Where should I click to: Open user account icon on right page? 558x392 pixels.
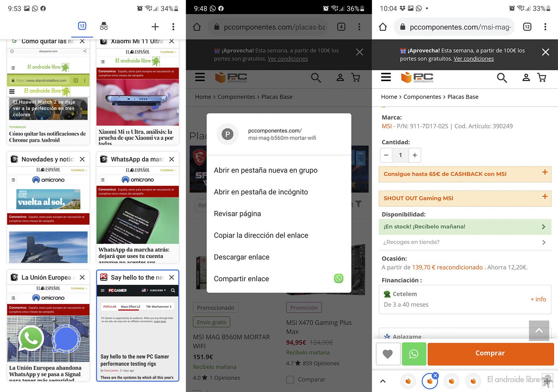pyautogui.click(x=526, y=77)
